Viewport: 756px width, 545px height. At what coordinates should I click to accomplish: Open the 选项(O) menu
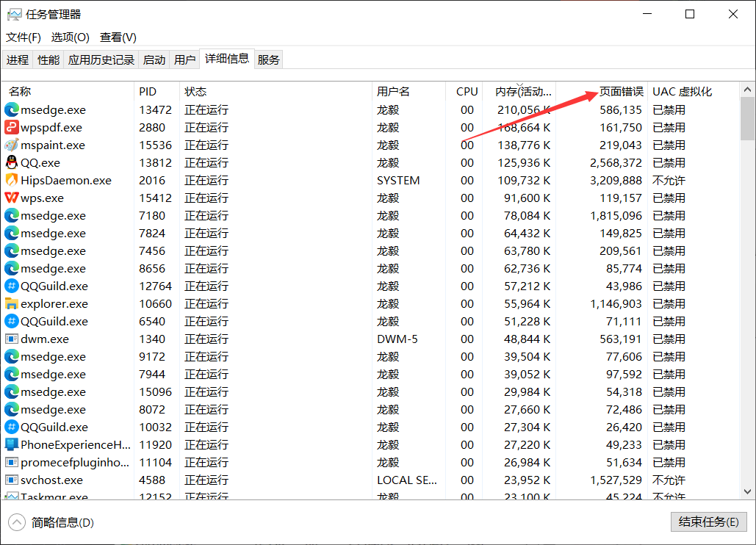71,37
